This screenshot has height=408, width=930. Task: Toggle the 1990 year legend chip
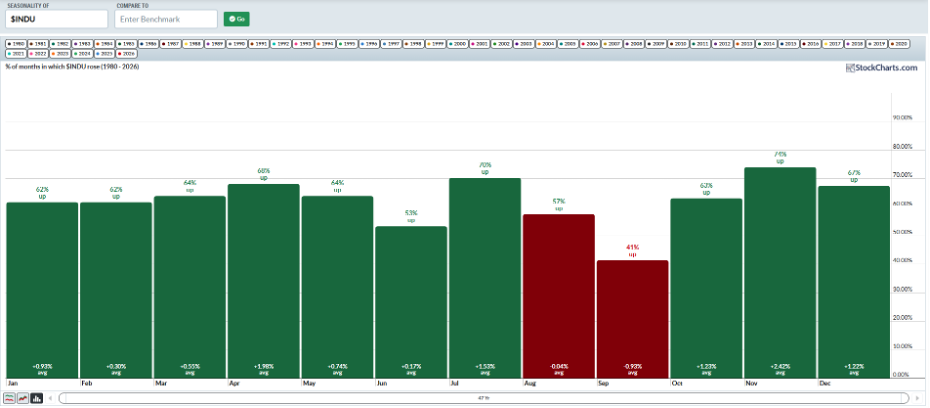(237, 44)
